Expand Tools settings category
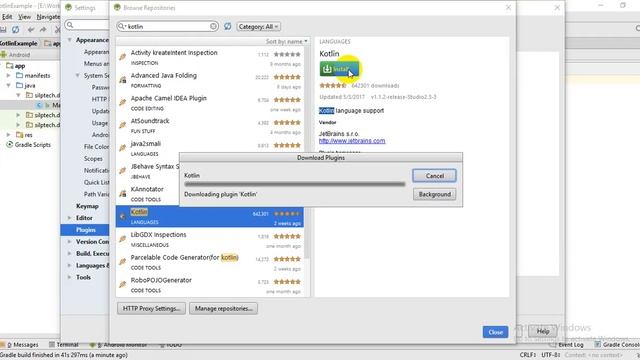This screenshot has height=360, width=640. (x=70, y=277)
